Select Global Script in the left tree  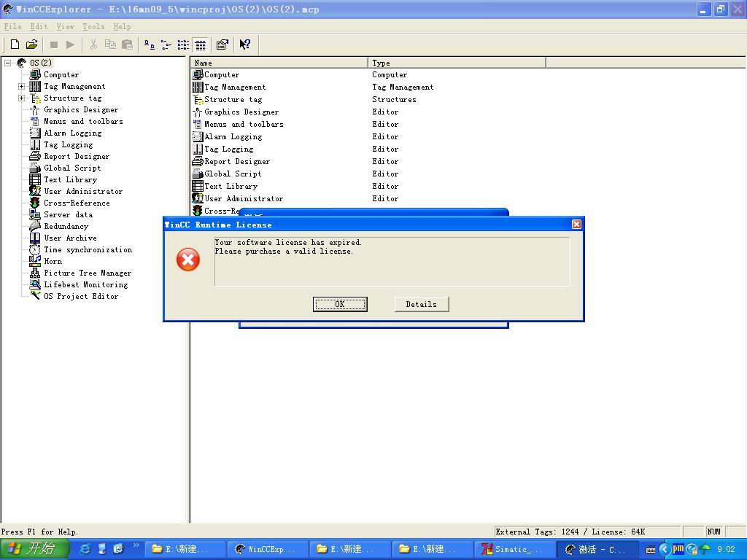click(x=72, y=168)
